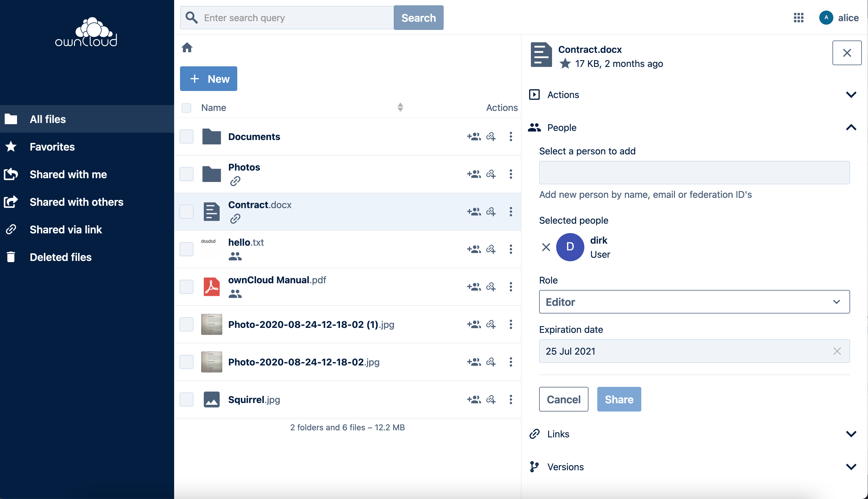Click Cancel to discard the sharing changes
This screenshot has height=499, width=868.
tap(563, 399)
